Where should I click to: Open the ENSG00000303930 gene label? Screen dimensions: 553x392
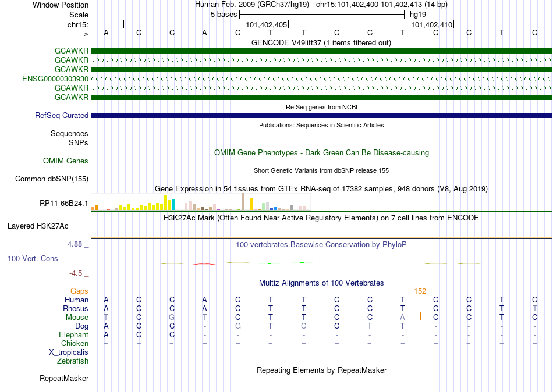[55, 79]
